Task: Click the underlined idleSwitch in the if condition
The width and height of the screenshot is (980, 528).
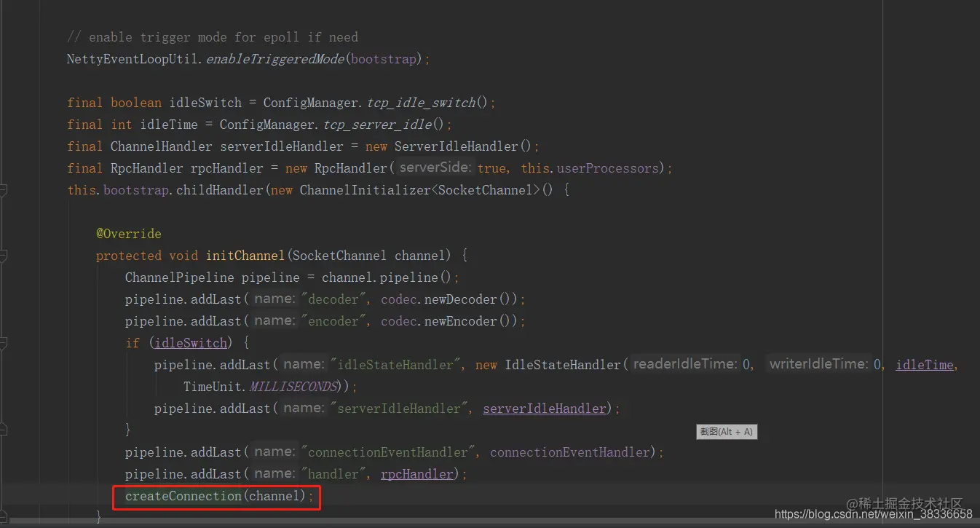Action: (x=191, y=343)
